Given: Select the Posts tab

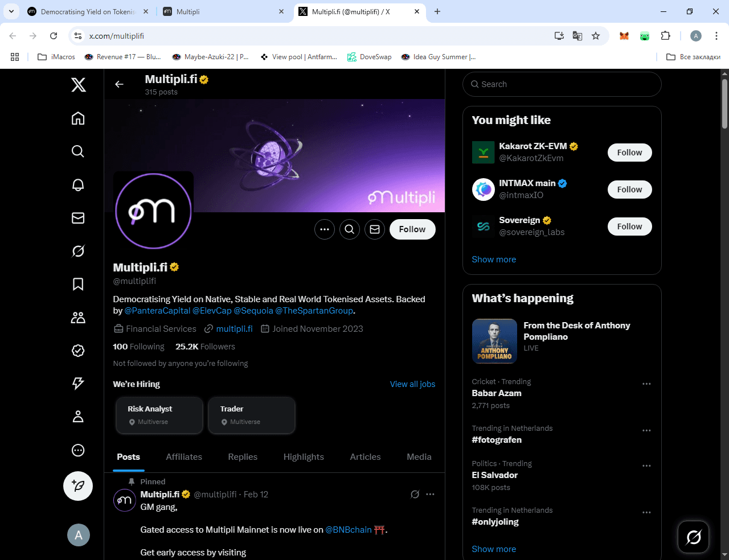Looking at the screenshot, I should (x=129, y=457).
